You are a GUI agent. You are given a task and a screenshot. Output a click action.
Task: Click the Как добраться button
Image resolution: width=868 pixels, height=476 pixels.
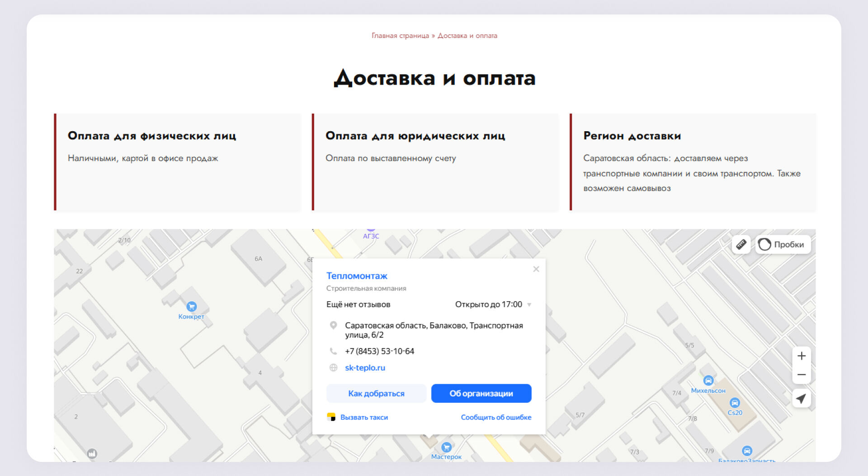[376, 394]
